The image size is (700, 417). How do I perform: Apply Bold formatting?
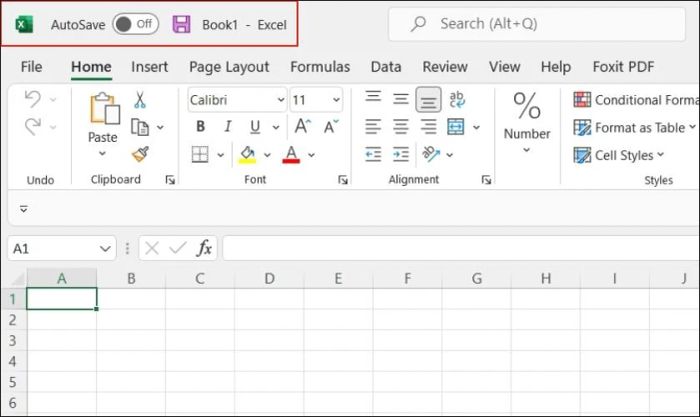pos(200,127)
